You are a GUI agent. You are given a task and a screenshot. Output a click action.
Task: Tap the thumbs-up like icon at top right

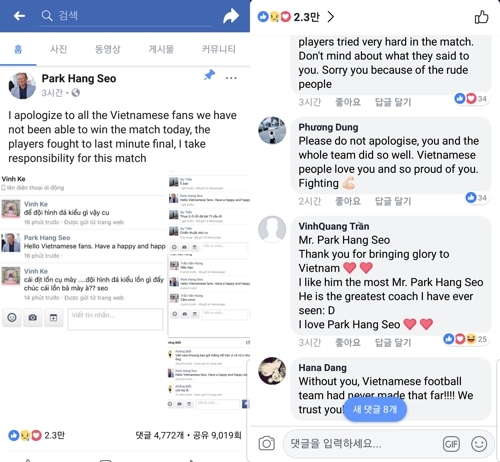(481, 17)
